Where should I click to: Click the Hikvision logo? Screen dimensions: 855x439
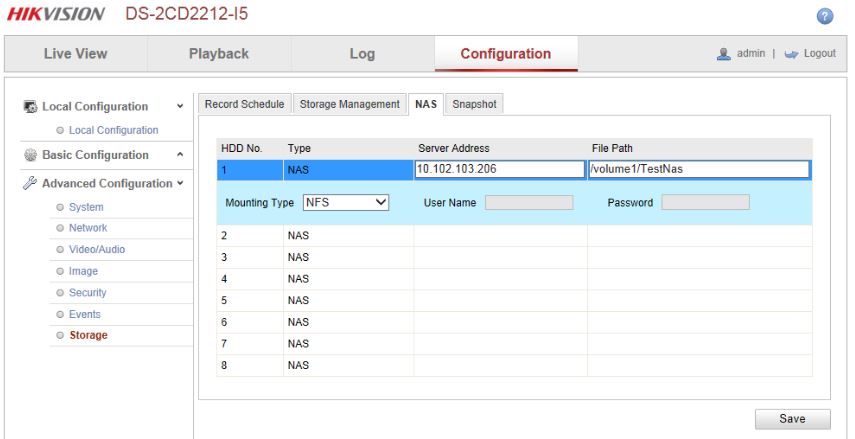coord(56,15)
